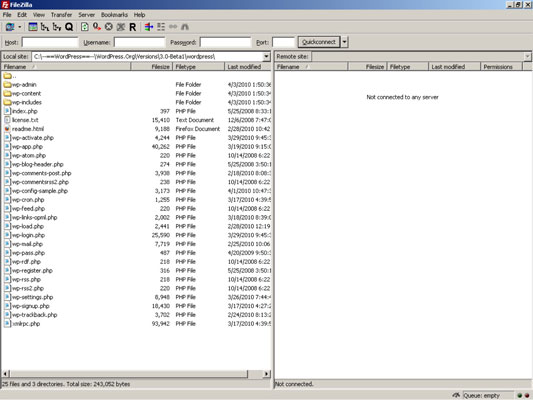Toggle the local directory tree icon
Image resolution: width=533 pixels, height=400 pixels.
coord(45,27)
